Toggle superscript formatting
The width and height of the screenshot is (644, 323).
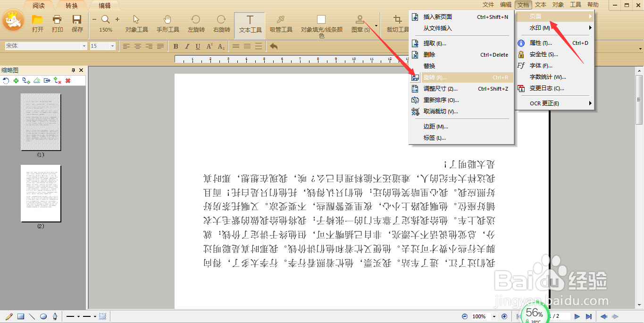click(209, 46)
